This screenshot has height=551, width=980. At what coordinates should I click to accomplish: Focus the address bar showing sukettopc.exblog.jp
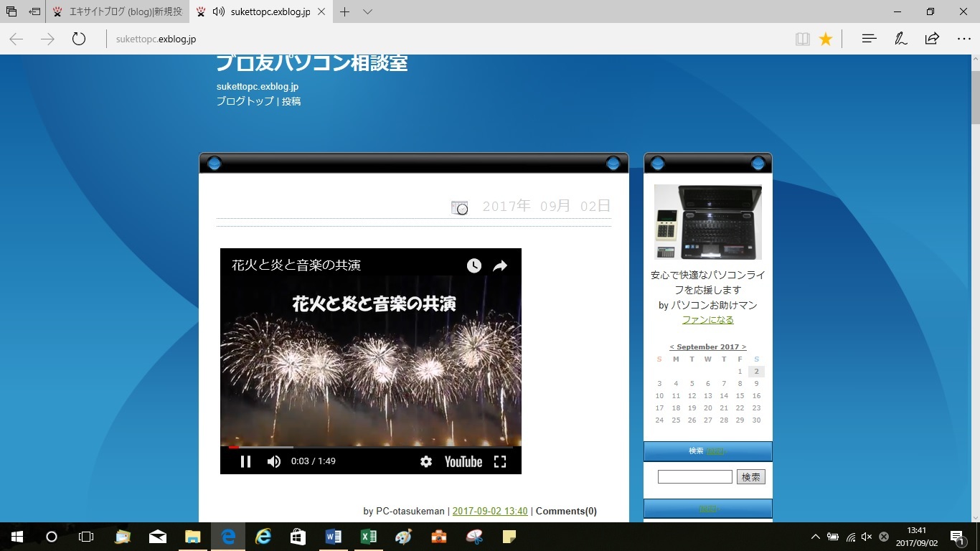click(445, 39)
